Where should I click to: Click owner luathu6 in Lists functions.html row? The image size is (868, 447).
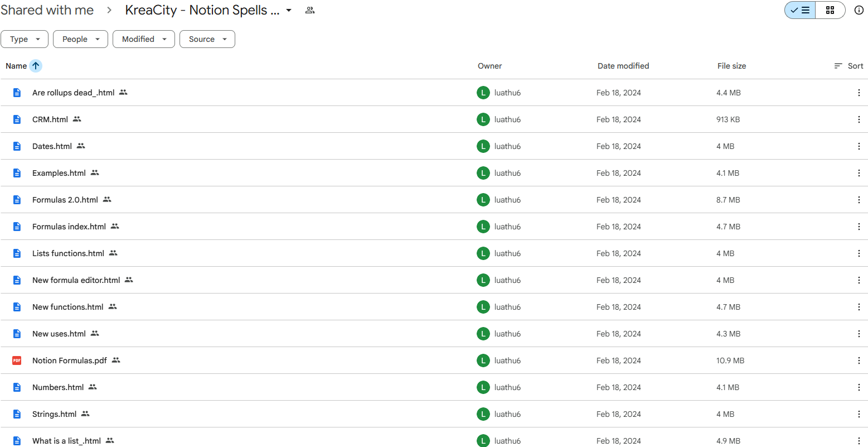(507, 253)
